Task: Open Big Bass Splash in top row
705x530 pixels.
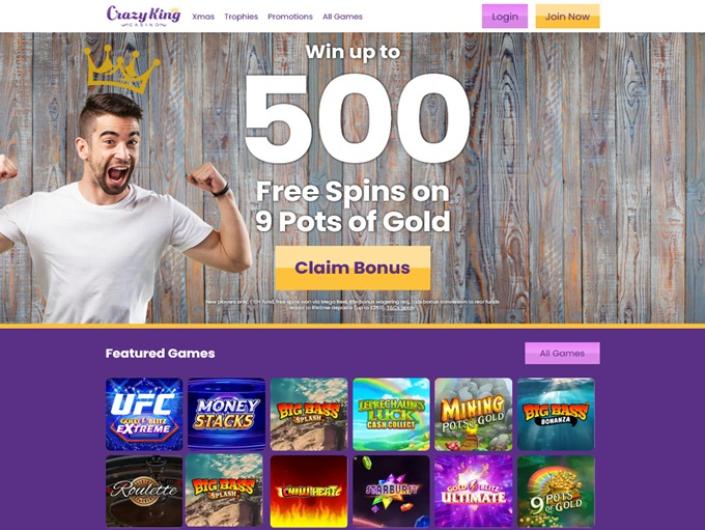Action: 309,414
